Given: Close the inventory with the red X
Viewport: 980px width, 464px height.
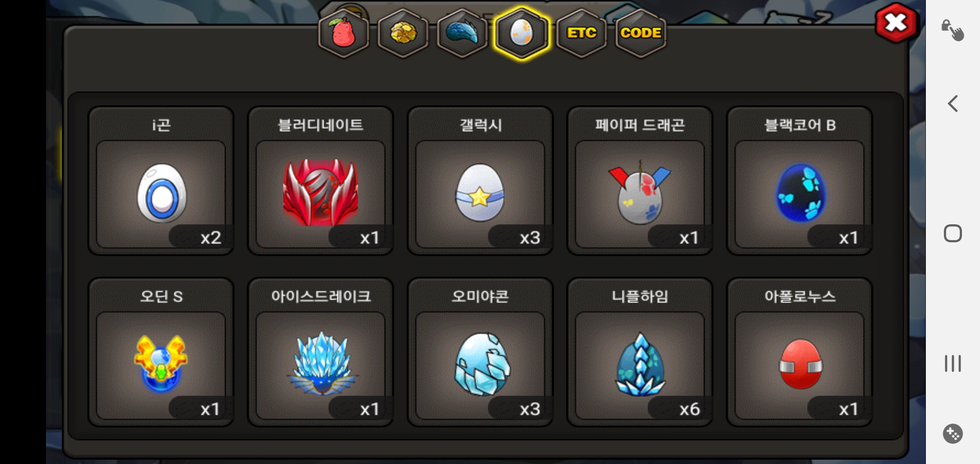Looking at the screenshot, I should click(x=896, y=23).
